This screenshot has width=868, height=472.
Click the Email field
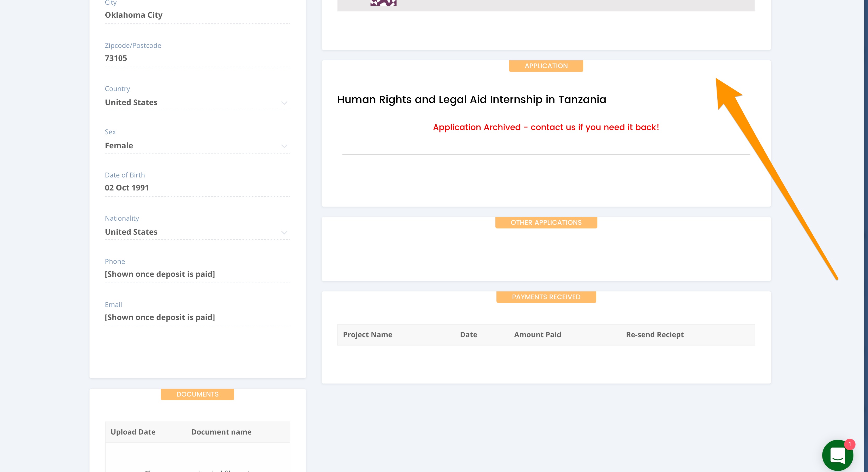click(x=197, y=317)
